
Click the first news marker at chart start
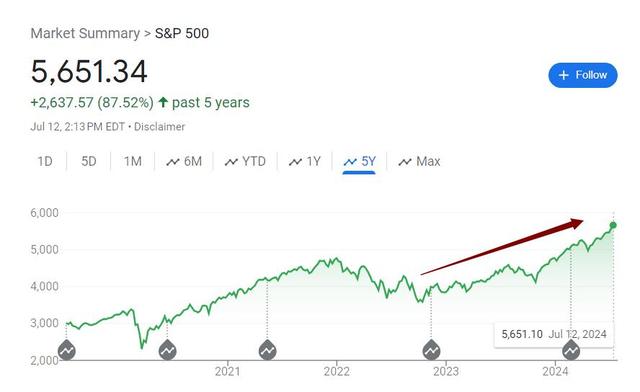tap(67, 350)
